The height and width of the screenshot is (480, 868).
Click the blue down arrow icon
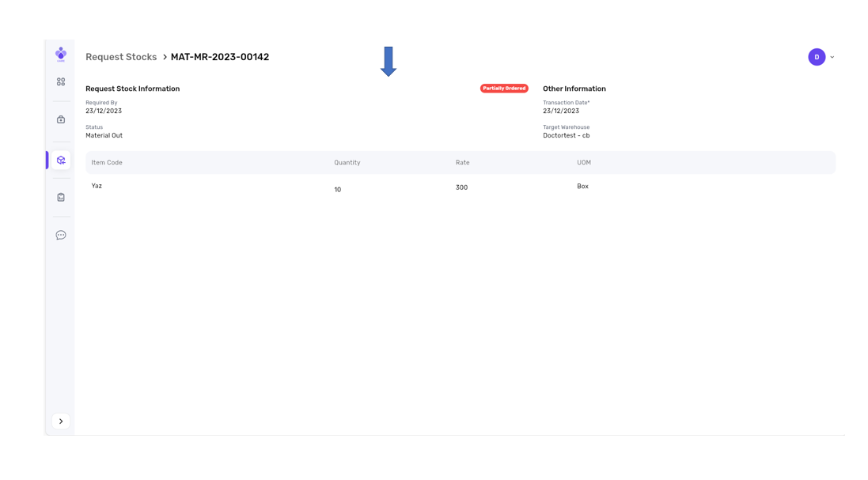tap(388, 61)
